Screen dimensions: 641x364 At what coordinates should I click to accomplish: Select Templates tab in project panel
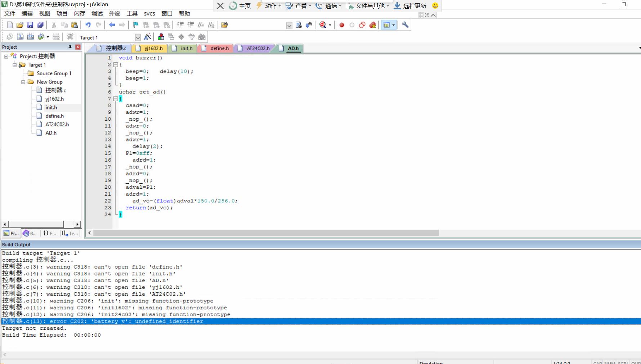70,233
